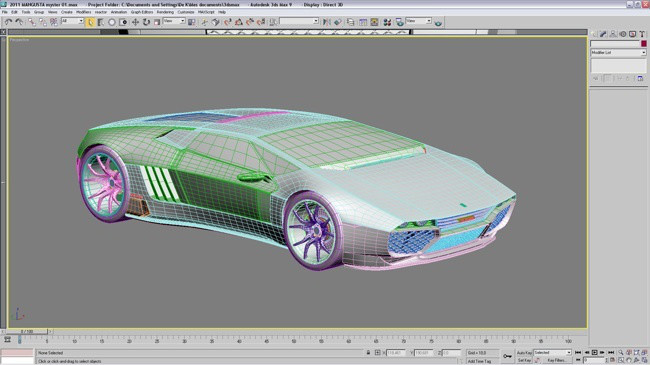Viewport: 650px width, 365px height.
Task: Activate the Select and Move tool
Action: tap(135, 22)
